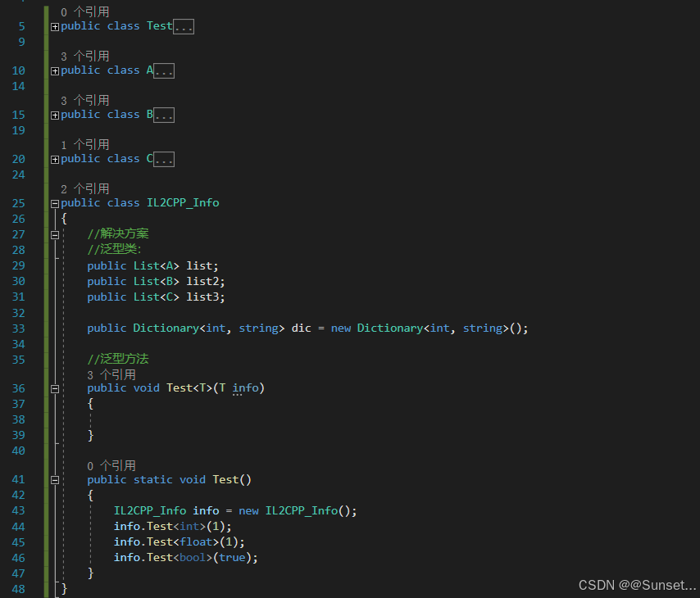
Task: Open the references link above class A
Action: [84, 57]
